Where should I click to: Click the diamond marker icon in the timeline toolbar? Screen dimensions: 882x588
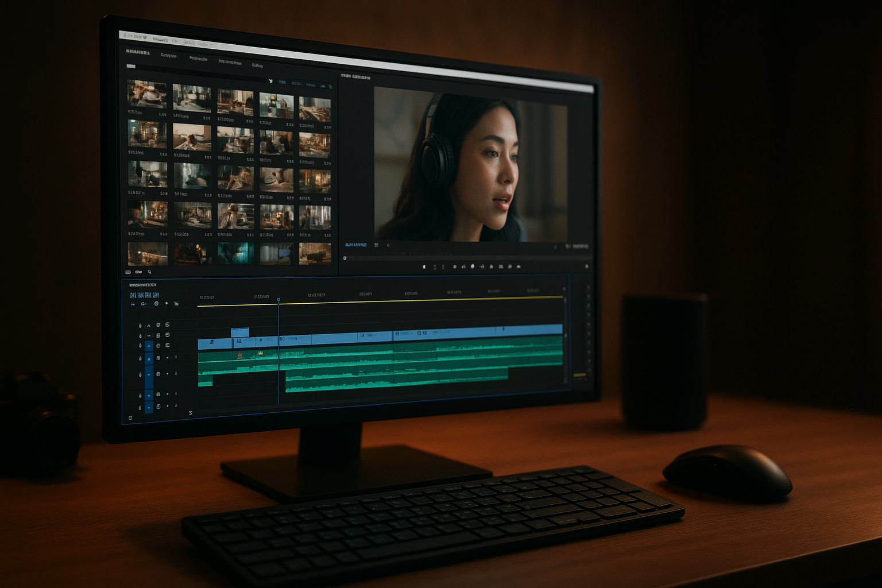coord(167,303)
